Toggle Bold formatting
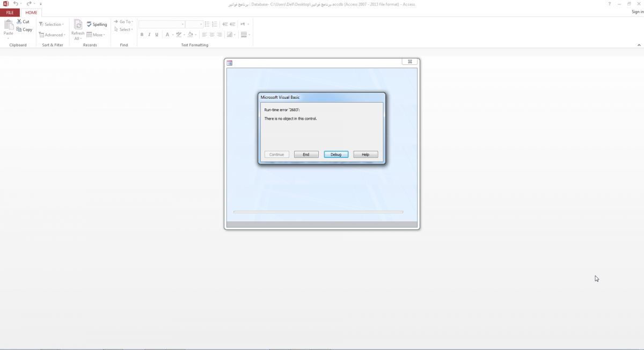The image size is (644, 350). point(142,35)
